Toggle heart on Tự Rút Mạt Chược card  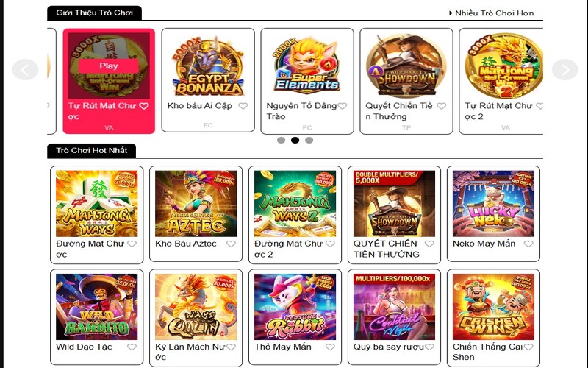pyautogui.click(x=144, y=106)
